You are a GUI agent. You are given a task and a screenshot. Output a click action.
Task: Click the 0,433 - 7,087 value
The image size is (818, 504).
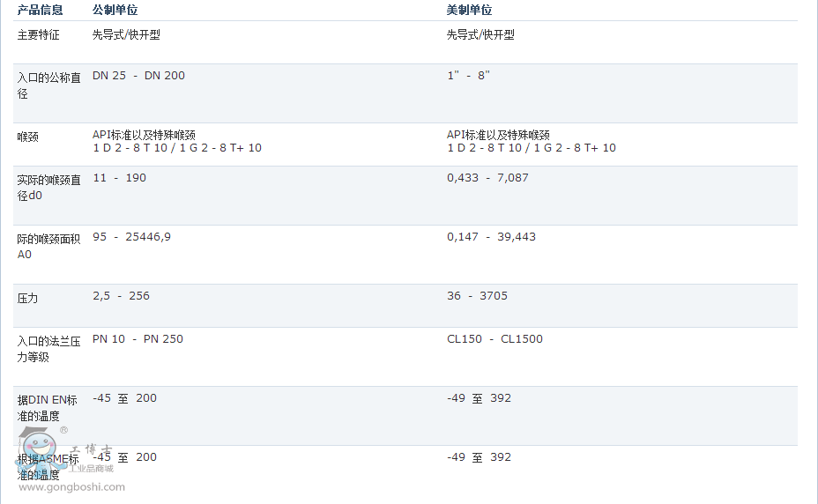(x=487, y=178)
